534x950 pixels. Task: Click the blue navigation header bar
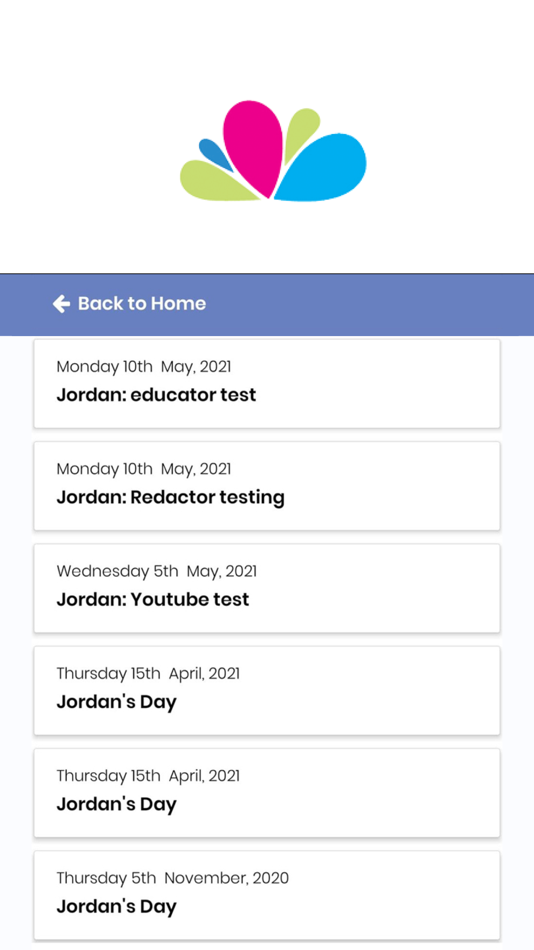click(267, 304)
